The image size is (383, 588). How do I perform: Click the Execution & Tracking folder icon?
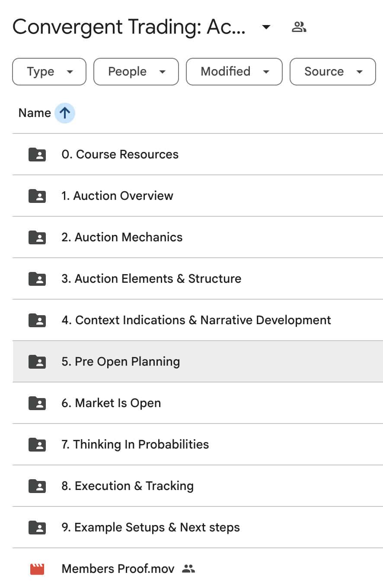coord(37,486)
